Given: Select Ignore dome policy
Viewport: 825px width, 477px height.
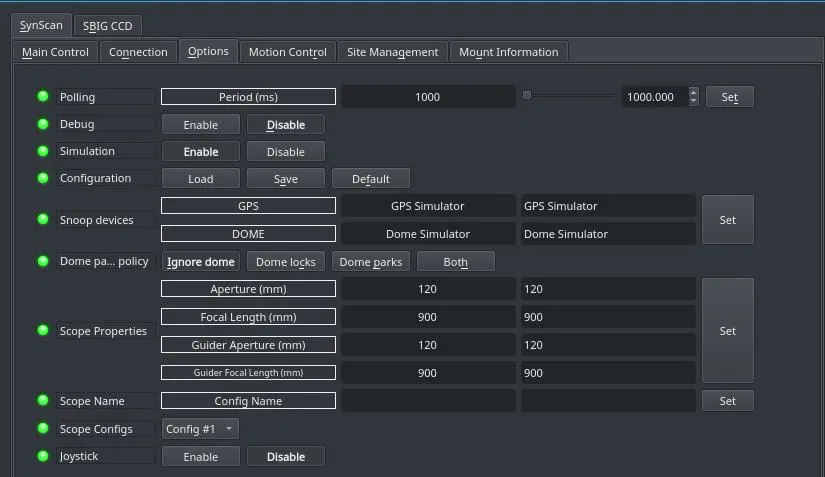Looking at the screenshot, I should (x=200, y=261).
